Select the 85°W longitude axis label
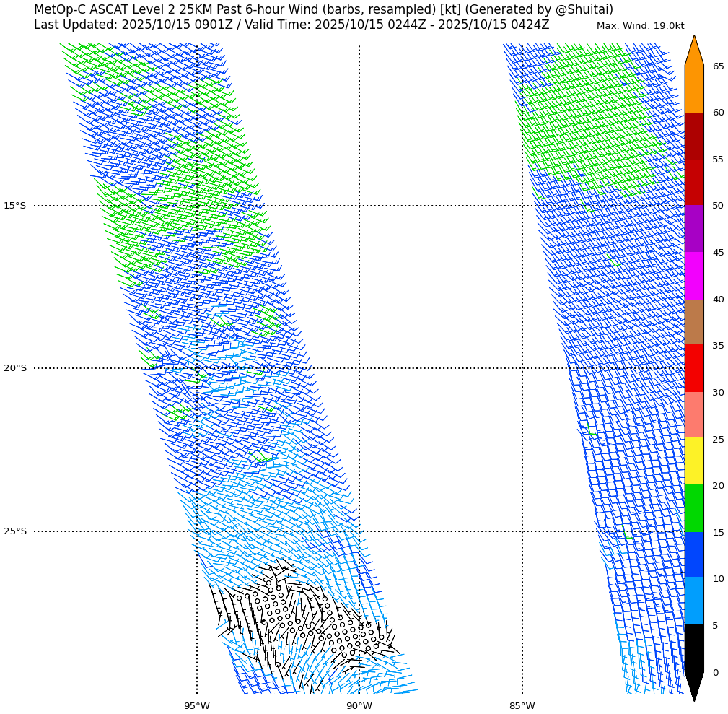The height and width of the screenshot is (714, 728). pos(522,706)
